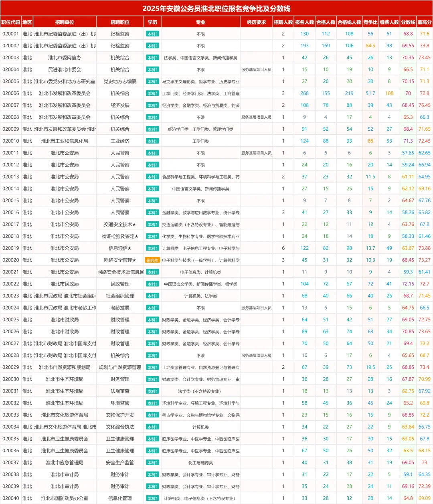433x504 pixels.
Task: Click the 专业 column header
Action: (200, 22)
